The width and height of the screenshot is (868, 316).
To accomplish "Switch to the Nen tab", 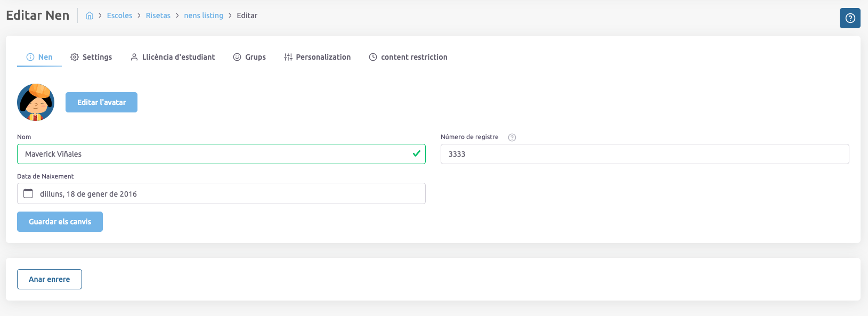I will tap(39, 57).
